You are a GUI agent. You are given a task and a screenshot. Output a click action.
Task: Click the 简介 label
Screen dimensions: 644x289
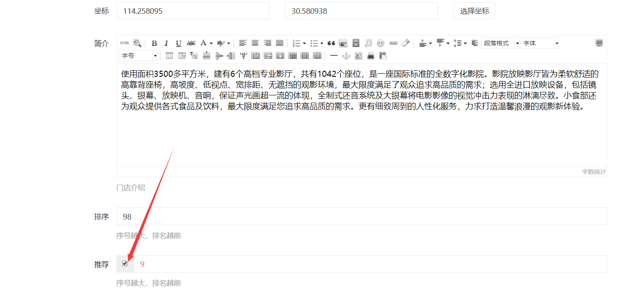click(101, 44)
